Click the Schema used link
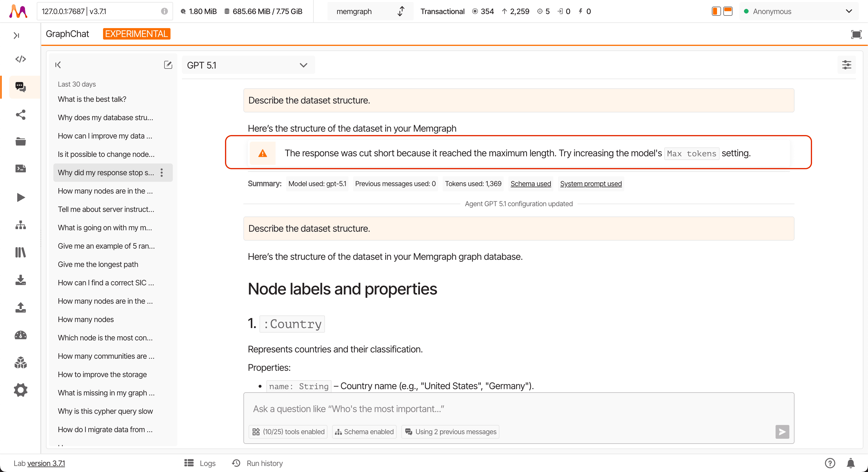 tap(530, 184)
